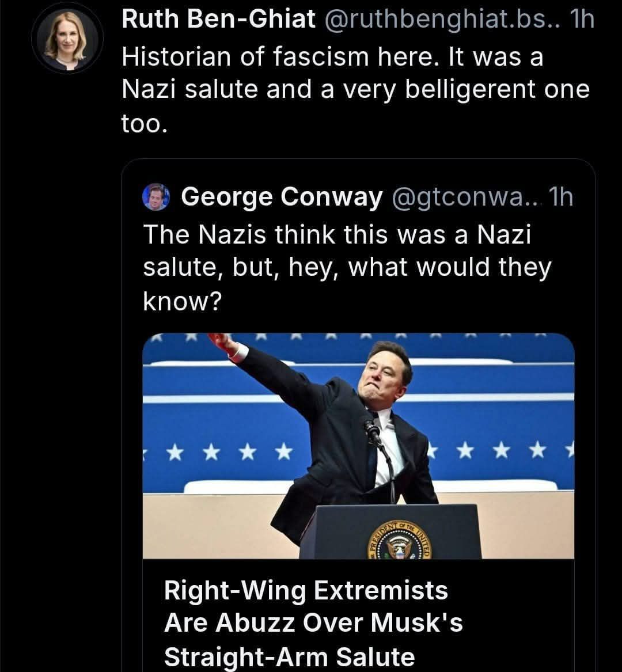The height and width of the screenshot is (672, 622).
Task: Click the word 'too.' ending the post
Action: pyautogui.click(x=144, y=124)
